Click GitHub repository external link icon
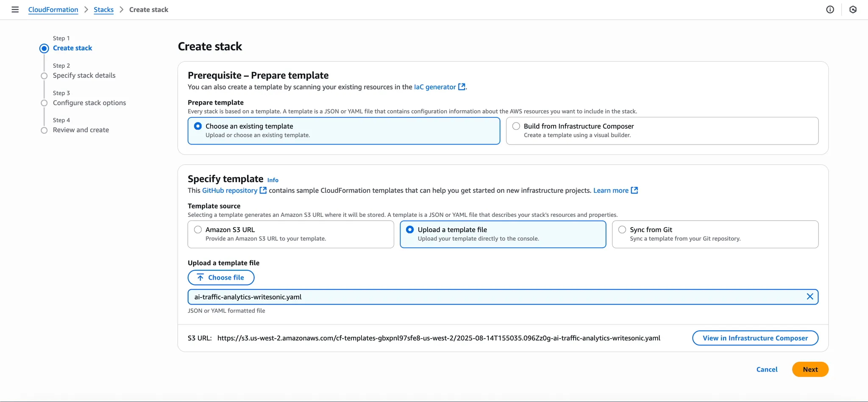 (x=263, y=190)
